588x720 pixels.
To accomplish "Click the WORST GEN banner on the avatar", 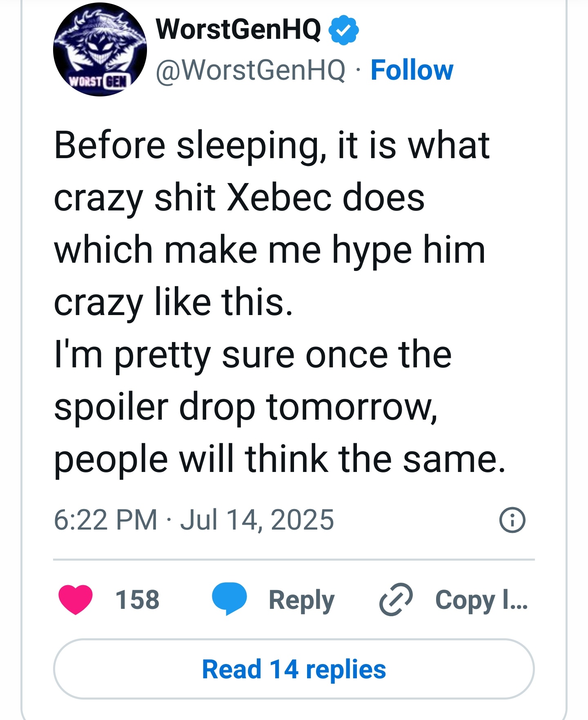I will 98,81.
